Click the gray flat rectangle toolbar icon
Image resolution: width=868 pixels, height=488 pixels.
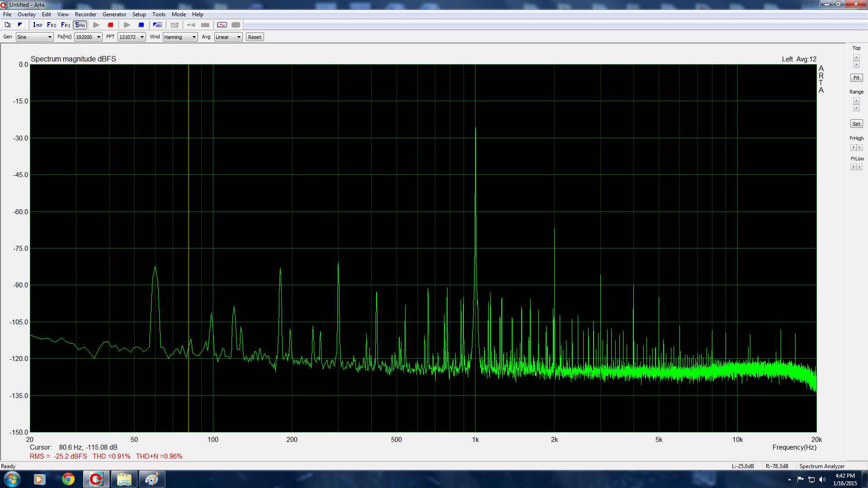click(x=205, y=25)
